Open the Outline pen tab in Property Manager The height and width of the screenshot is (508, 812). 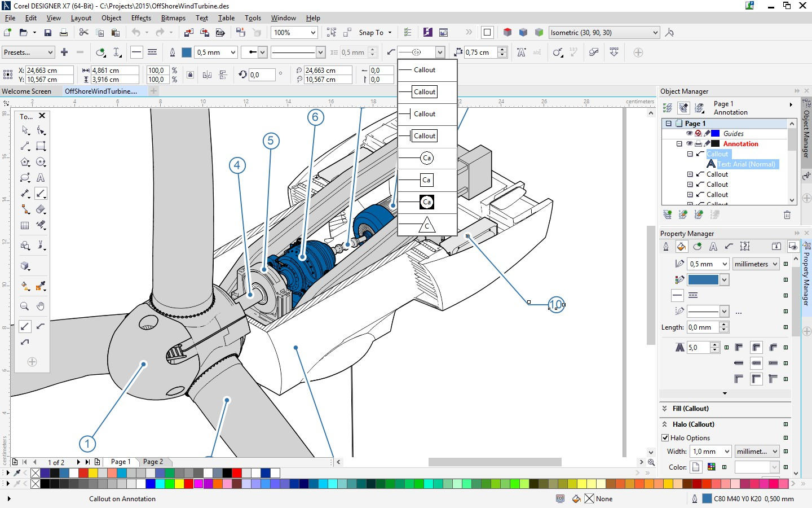[666, 247]
